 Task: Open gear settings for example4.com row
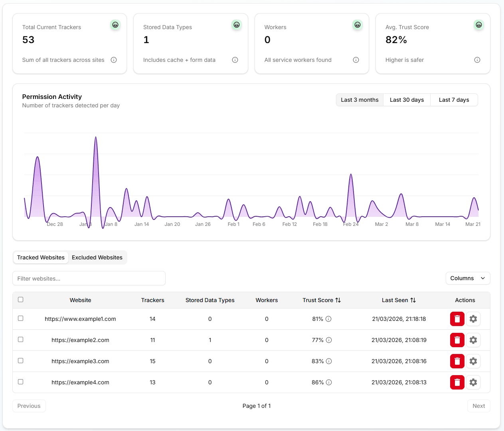(x=473, y=382)
